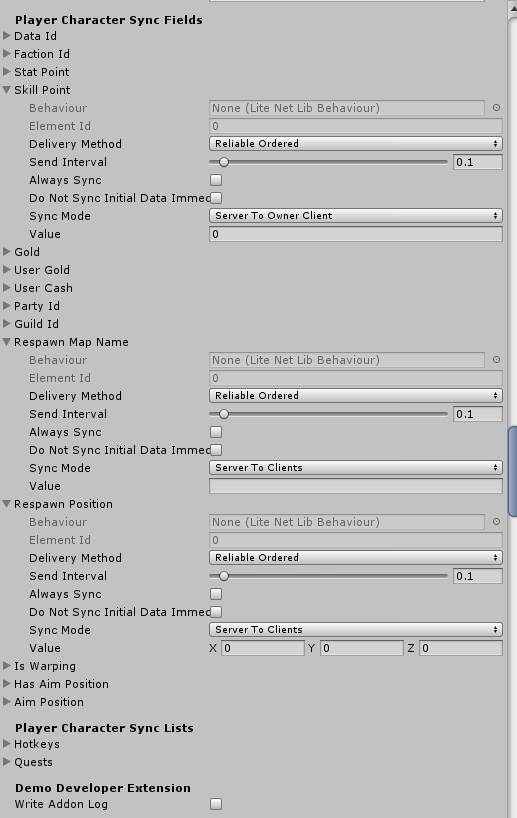
Task: Click the inspector vertical scrollbar thumb
Action: (512, 472)
